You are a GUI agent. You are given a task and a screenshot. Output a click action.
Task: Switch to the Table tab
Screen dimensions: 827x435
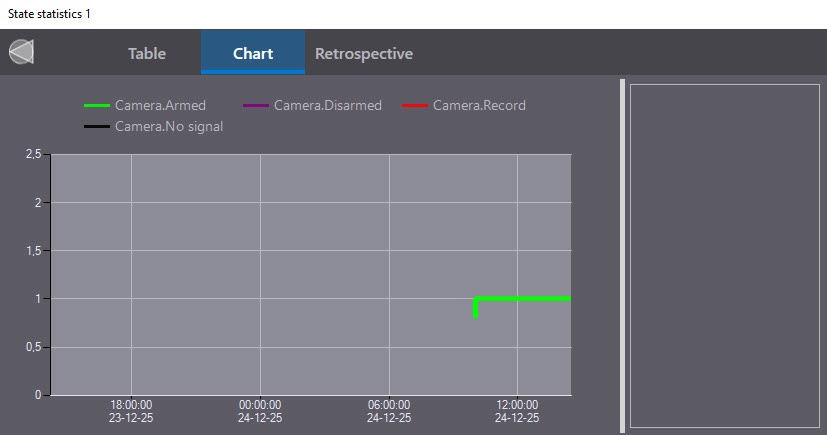pyautogui.click(x=147, y=53)
